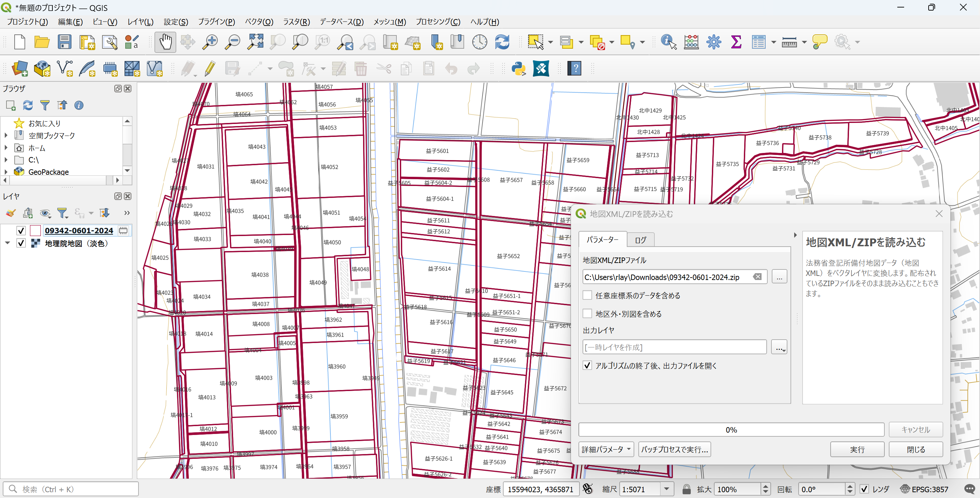Check 地区外・別図を含める option
The height and width of the screenshot is (498, 980).
587,313
